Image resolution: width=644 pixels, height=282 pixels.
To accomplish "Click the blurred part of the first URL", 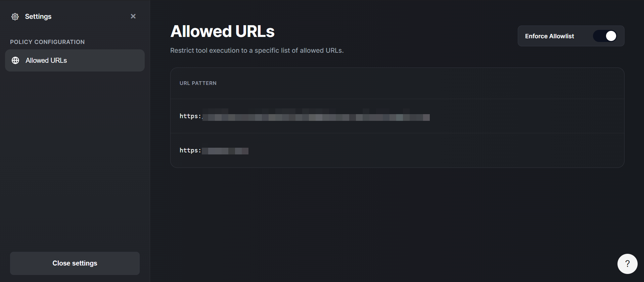I will tap(316, 117).
